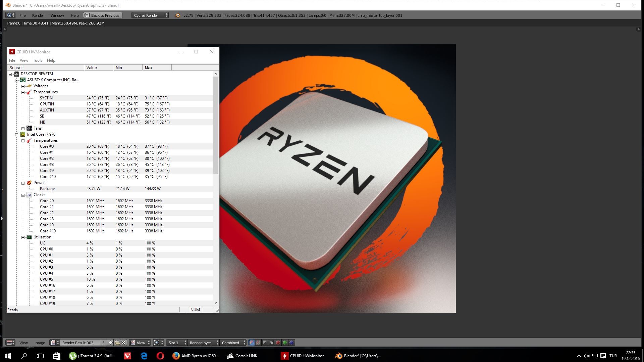This screenshot has height=362, width=644.
Task: Collapse Powers node
Action: click(23, 183)
